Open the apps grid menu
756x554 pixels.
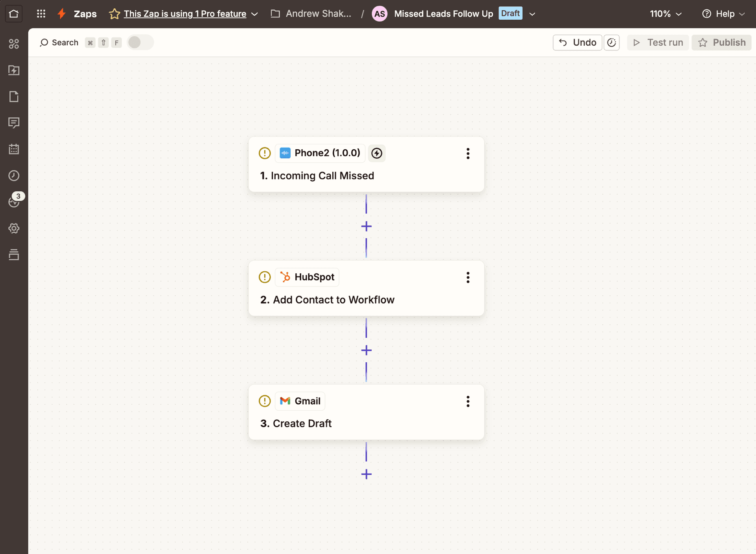tap(41, 14)
